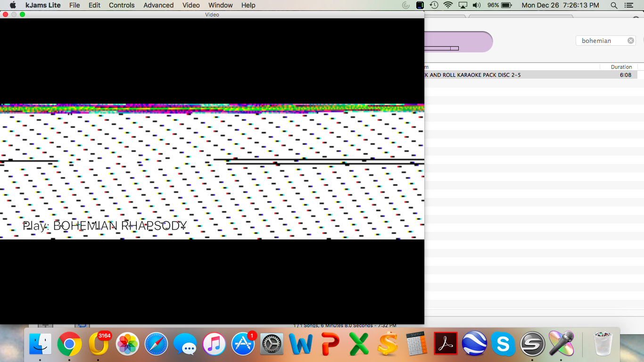Sort songs by Duration column header
The image size is (644, 362).
coord(621,67)
